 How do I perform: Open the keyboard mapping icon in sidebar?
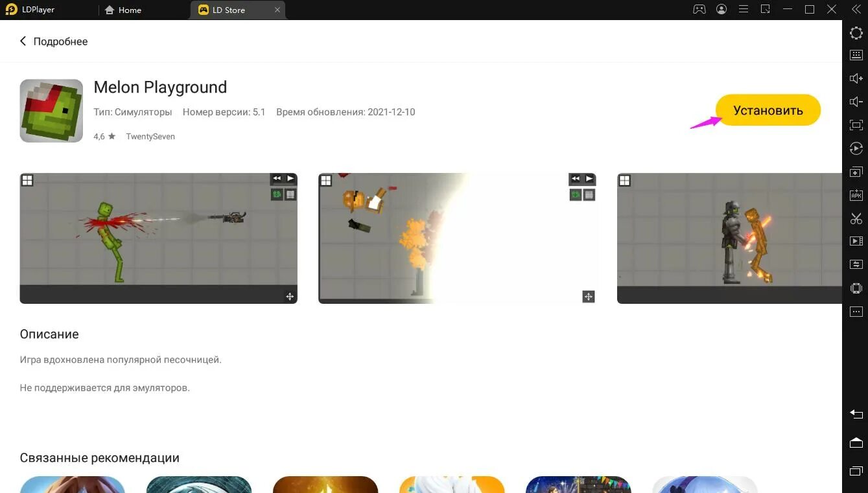856,55
